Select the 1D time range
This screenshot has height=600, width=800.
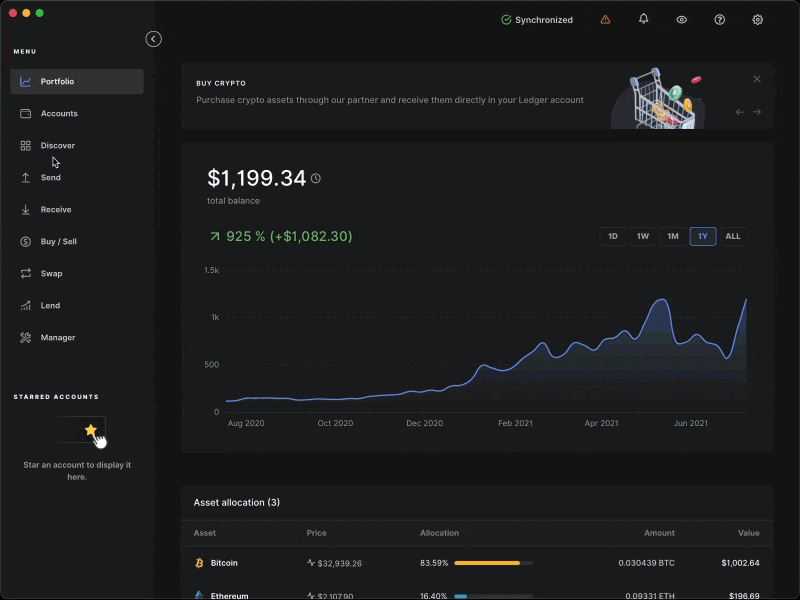click(613, 236)
